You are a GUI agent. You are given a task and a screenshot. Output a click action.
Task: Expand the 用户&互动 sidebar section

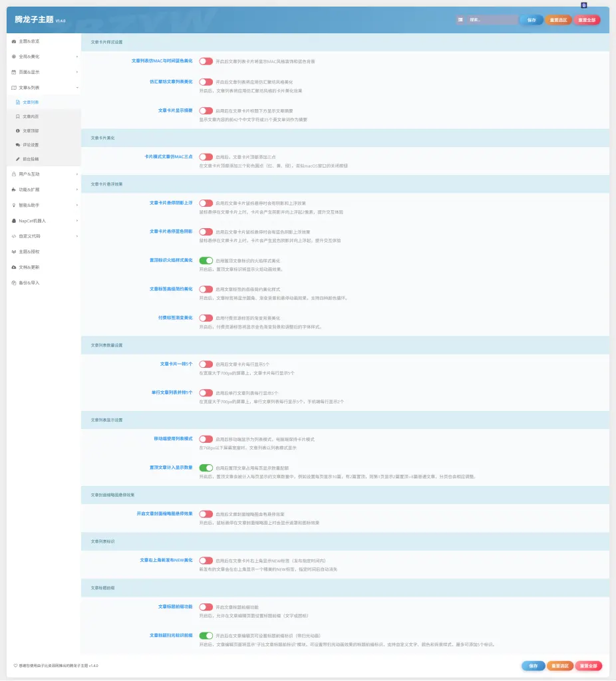[44, 174]
